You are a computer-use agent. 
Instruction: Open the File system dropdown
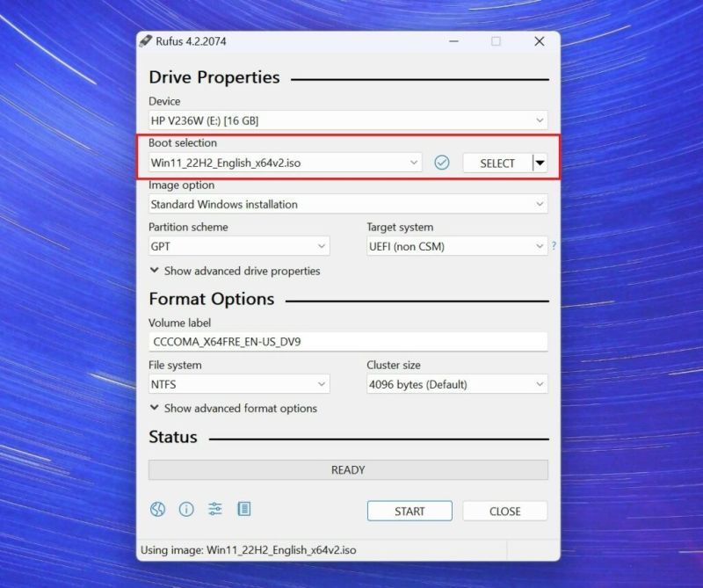click(320, 384)
